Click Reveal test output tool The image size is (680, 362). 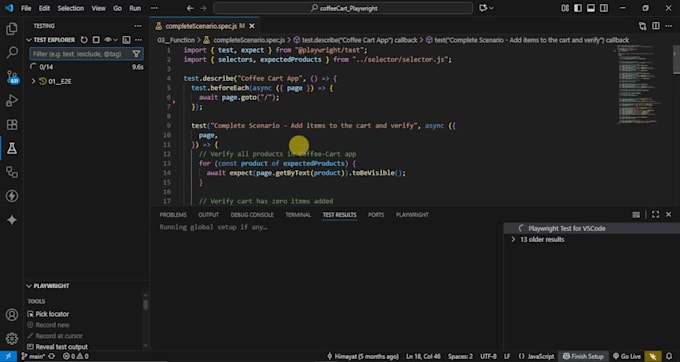pyautogui.click(x=57, y=347)
